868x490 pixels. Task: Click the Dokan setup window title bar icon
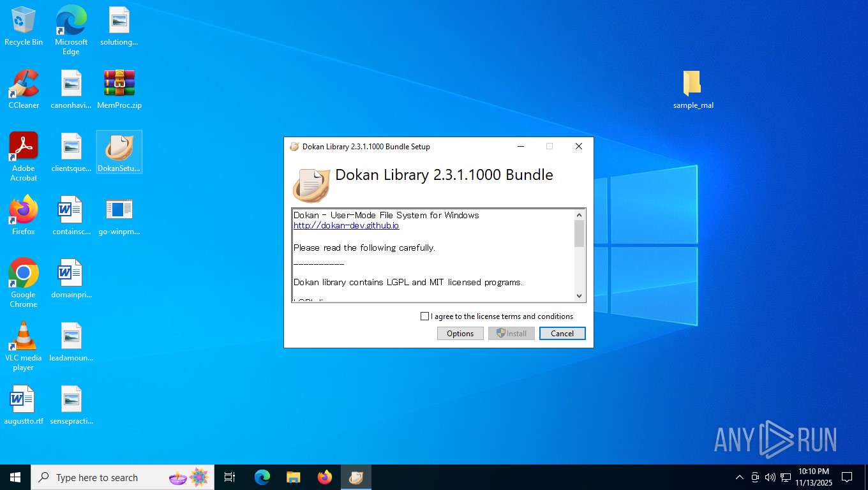[294, 147]
